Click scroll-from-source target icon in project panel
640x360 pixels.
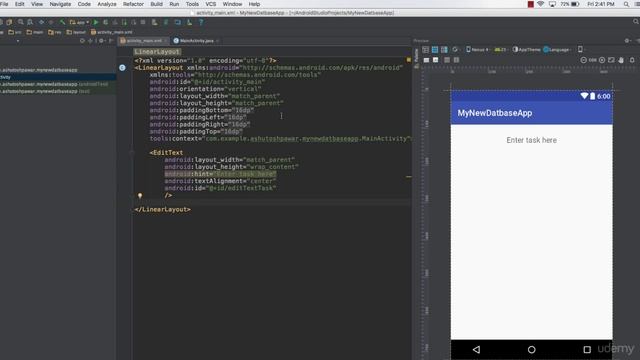click(82, 41)
